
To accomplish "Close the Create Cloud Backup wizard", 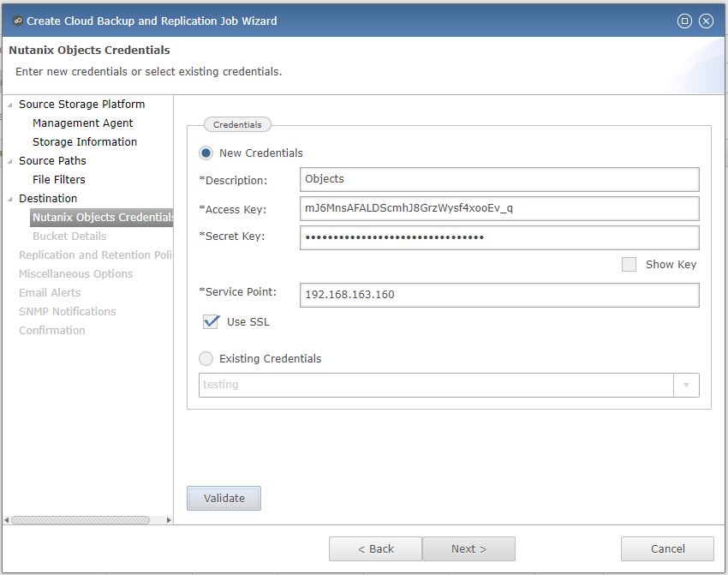I will (707, 21).
